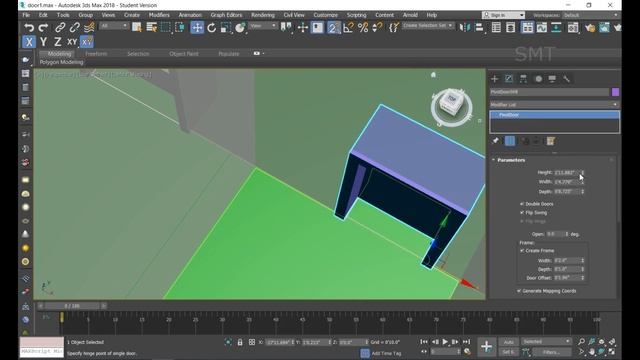Viewport: 640px width, 360px height.
Task: Click the purple object color swatch
Action: (x=615, y=92)
